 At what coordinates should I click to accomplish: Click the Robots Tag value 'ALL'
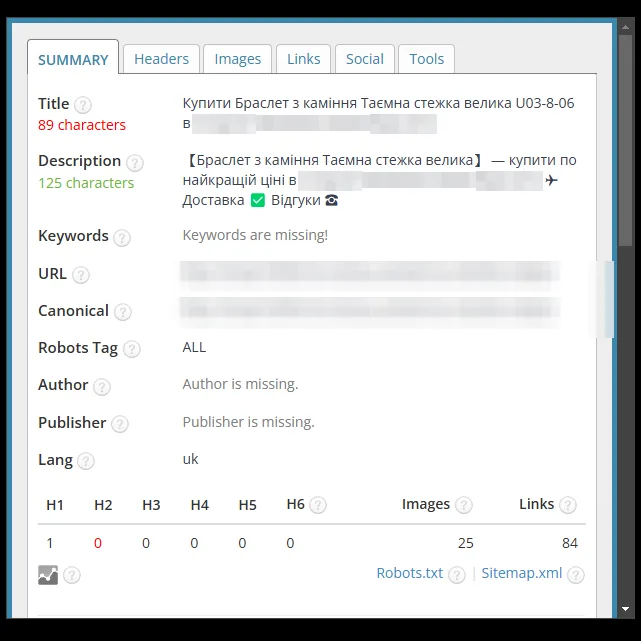[194, 347]
